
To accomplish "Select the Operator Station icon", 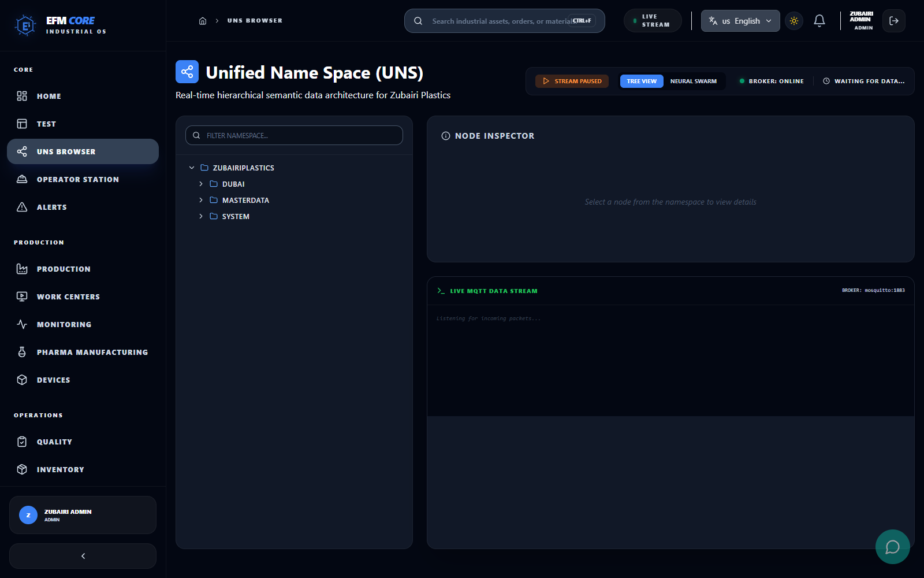I will 22,179.
